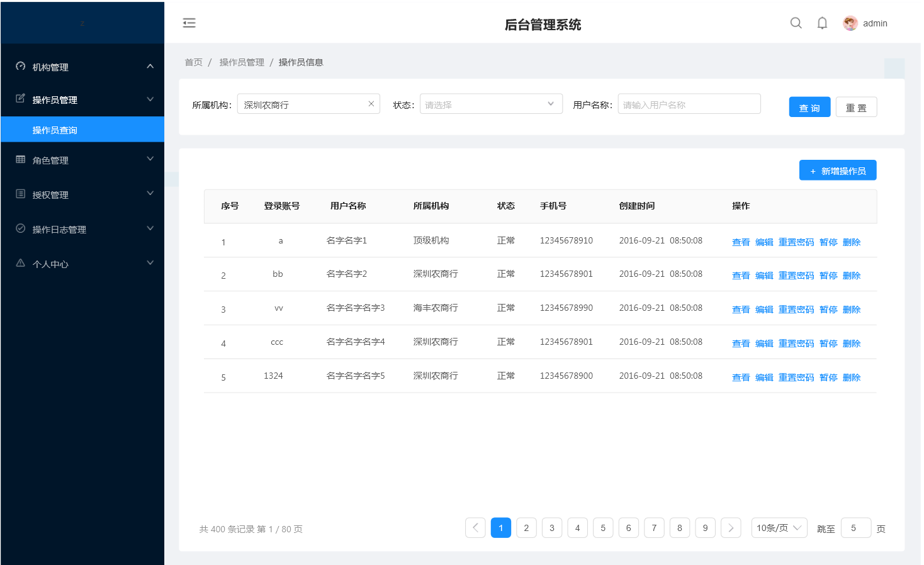The image size is (924, 565).
Task: Toggle the sidebar collapse icon
Action: tap(189, 23)
